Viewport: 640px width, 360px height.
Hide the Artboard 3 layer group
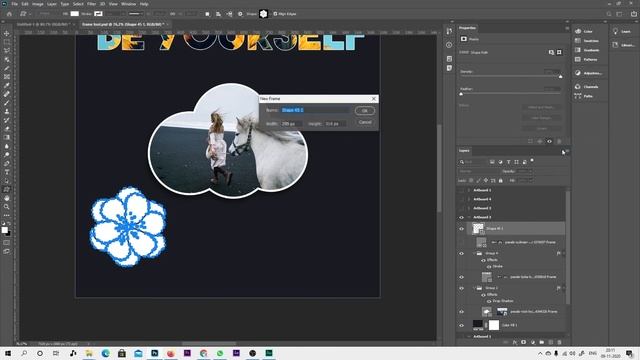(462, 217)
